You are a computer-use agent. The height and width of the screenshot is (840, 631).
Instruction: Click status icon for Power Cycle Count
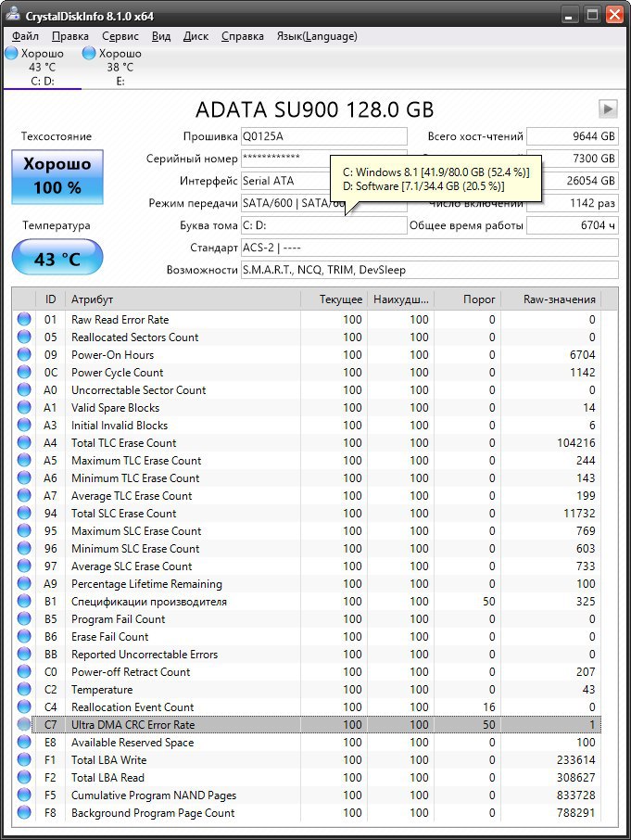pyautogui.click(x=24, y=373)
